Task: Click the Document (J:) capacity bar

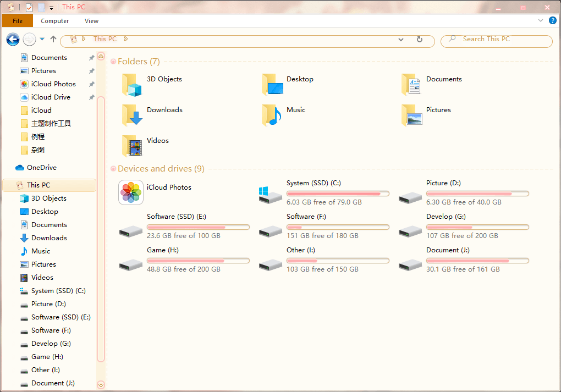Action: pyautogui.click(x=477, y=261)
